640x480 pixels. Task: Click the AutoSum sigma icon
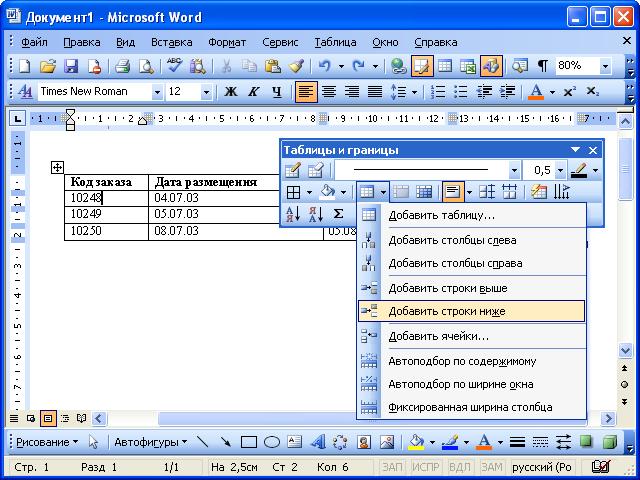[x=338, y=214]
